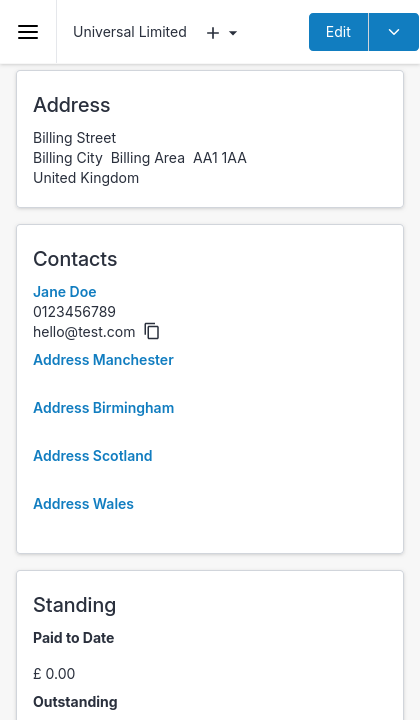Open the hamburger navigation menu

coord(28,32)
